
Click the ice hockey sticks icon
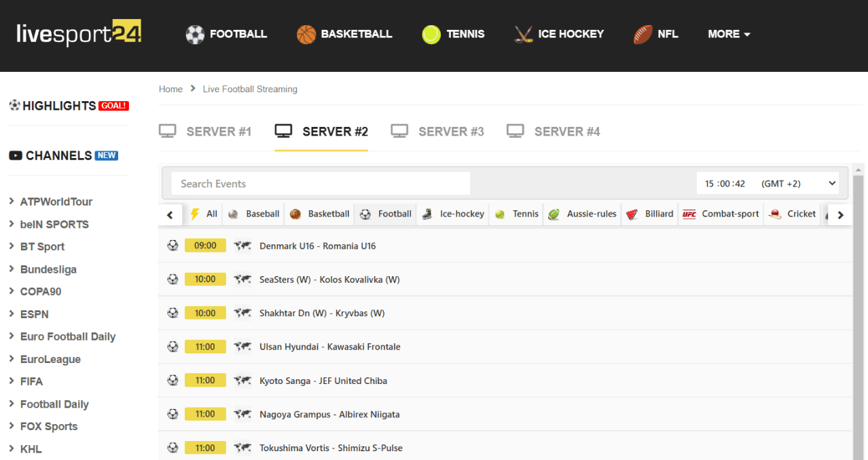[524, 34]
